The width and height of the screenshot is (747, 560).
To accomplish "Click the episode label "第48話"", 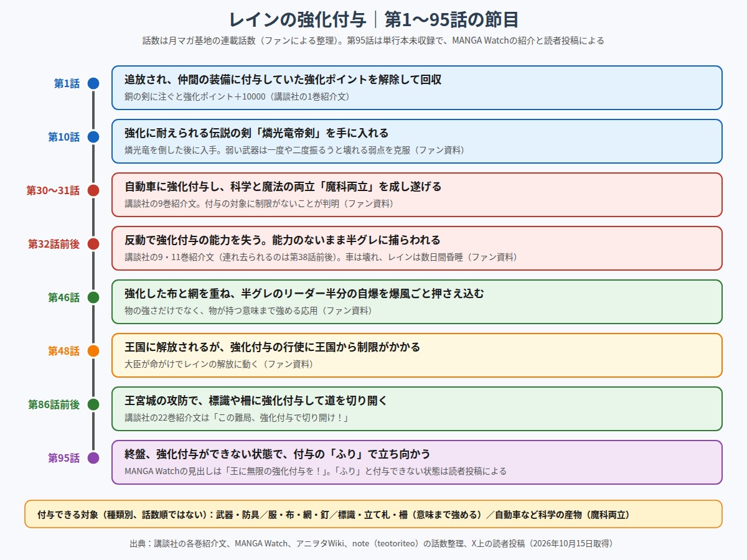I will (x=64, y=351).
